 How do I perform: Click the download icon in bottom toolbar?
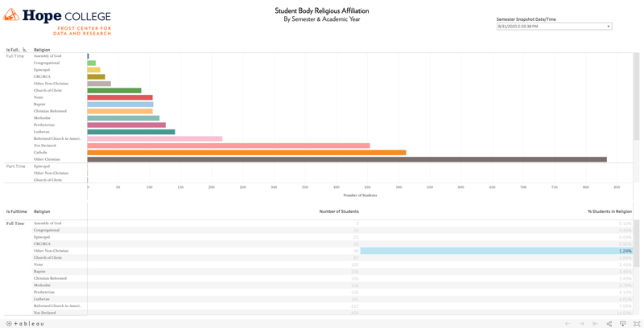pos(622,323)
